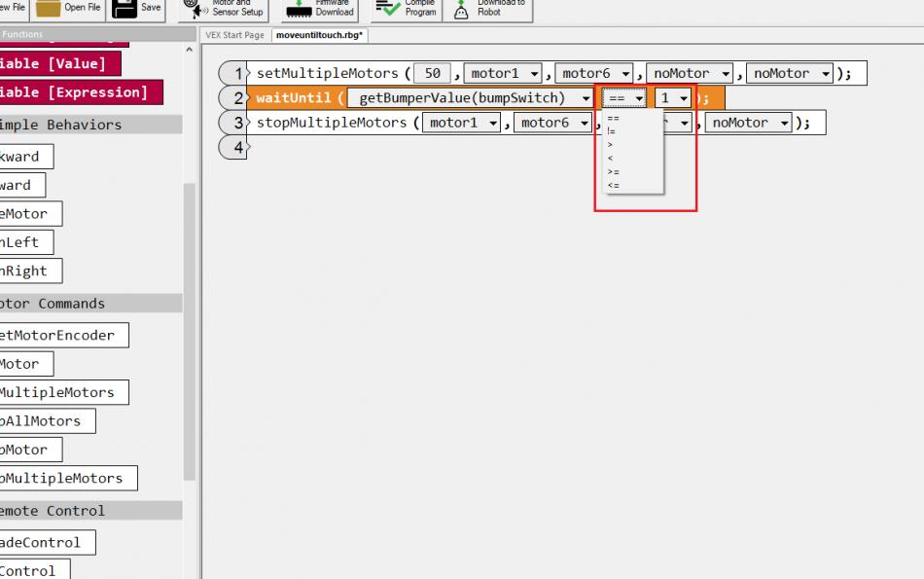Screen dimensions: 924x579
Task: Switch to the VEX Start Page tab
Action: pyautogui.click(x=234, y=35)
